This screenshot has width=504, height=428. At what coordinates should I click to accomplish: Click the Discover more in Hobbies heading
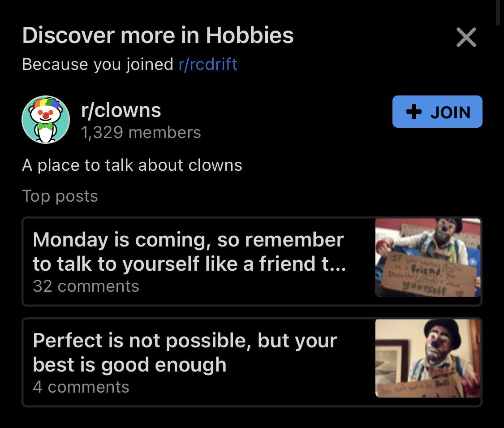pyautogui.click(x=158, y=35)
